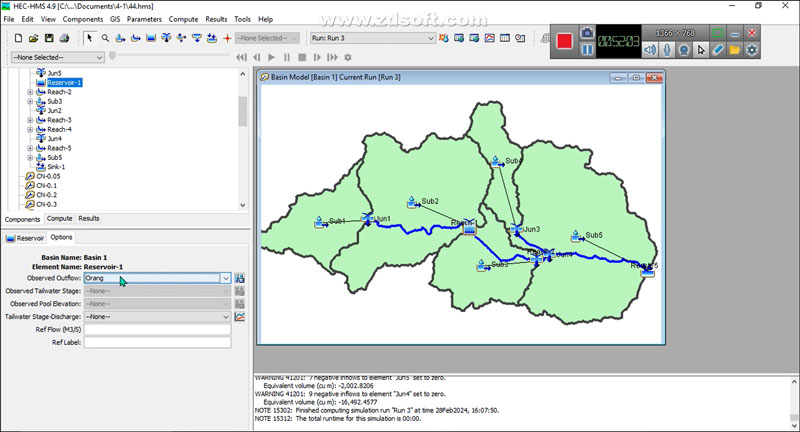The image size is (800, 432).
Task: Select the Zoom magnifier tool
Action: tap(104, 38)
